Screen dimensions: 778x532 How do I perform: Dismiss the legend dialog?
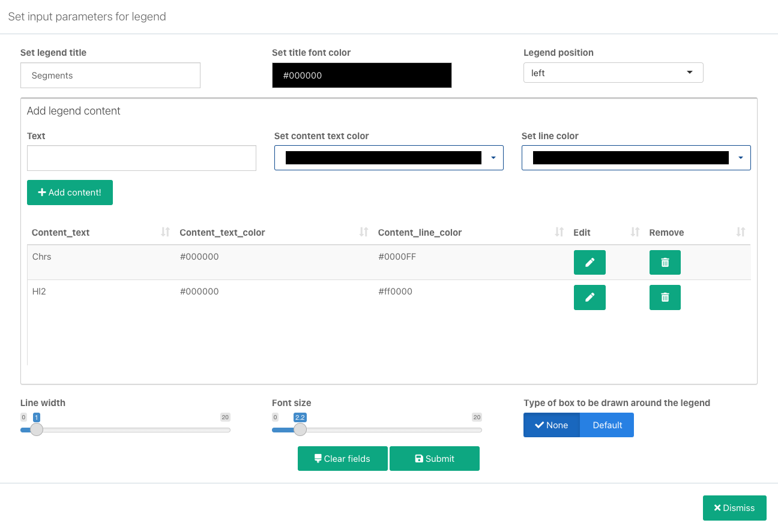[x=734, y=508]
